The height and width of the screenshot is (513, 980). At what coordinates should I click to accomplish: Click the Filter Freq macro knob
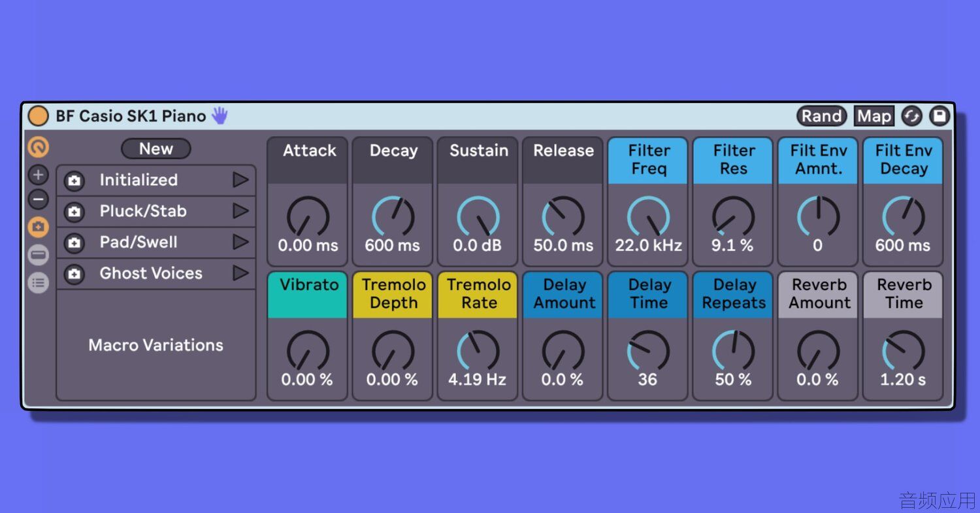click(x=648, y=217)
